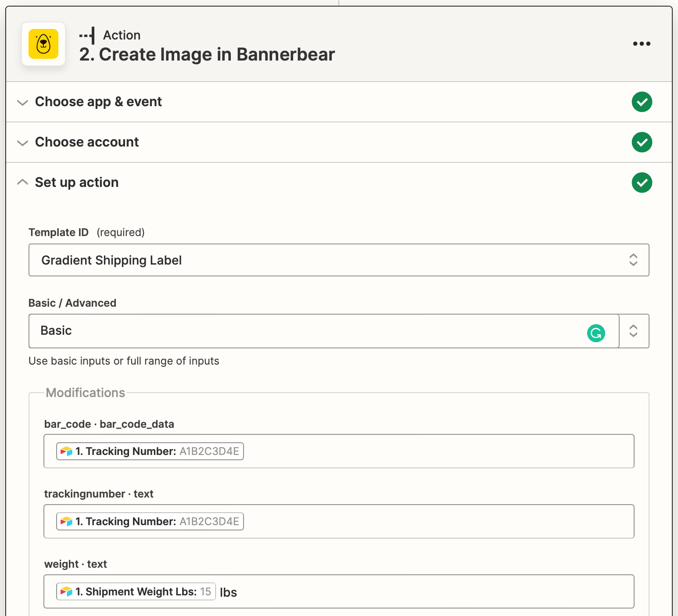Open the three-dot options menu

pyautogui.click(x=642, y=43)
